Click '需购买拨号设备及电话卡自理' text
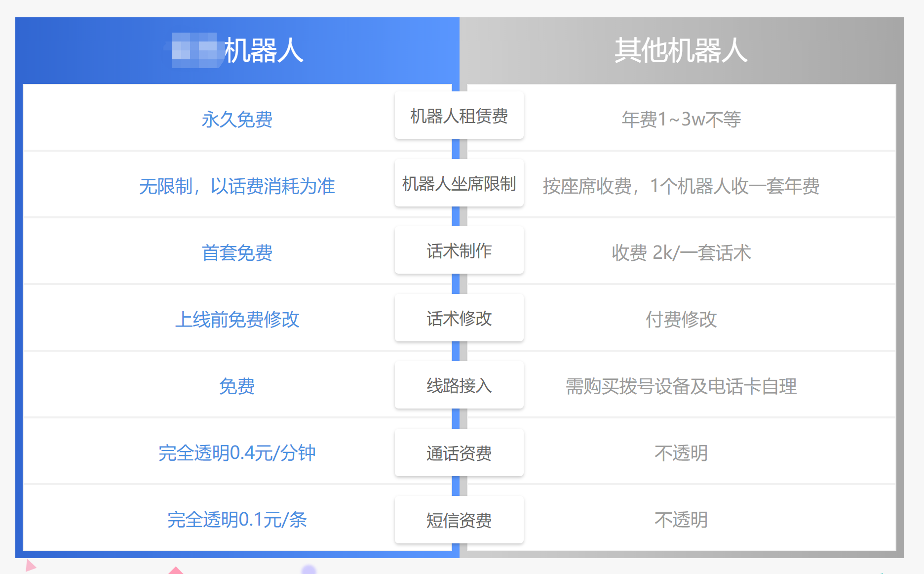This screenshot has height=574, width=924. (x=681, y=386)
